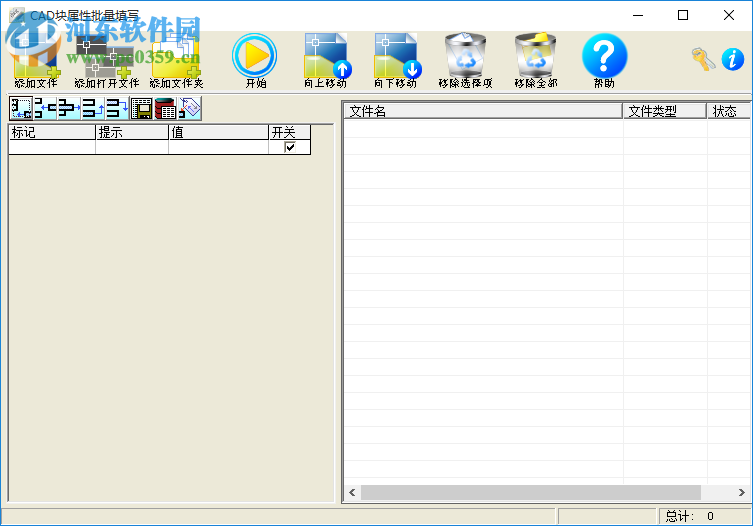Image resolution: width=753 pixels, height=526 pixels.
Task: Click the 提示 column header
Action: (132, 132)
